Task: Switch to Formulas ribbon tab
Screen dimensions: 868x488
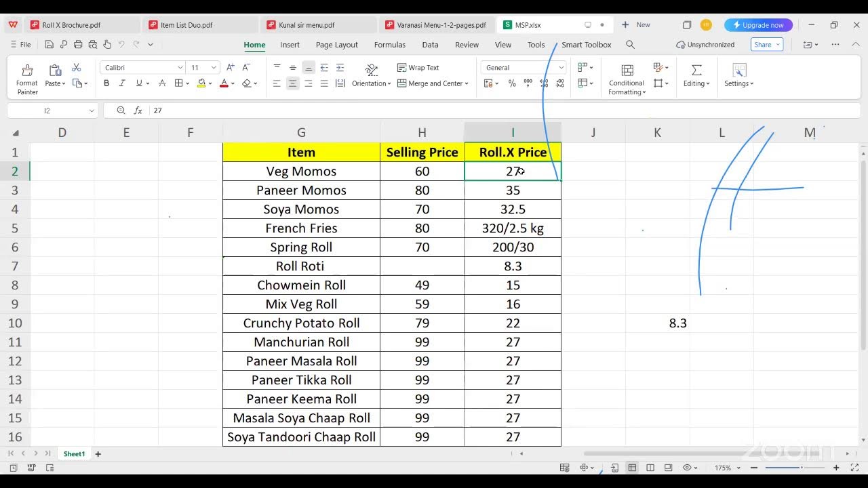Action: pyautogui.click(x=390, y=45)
